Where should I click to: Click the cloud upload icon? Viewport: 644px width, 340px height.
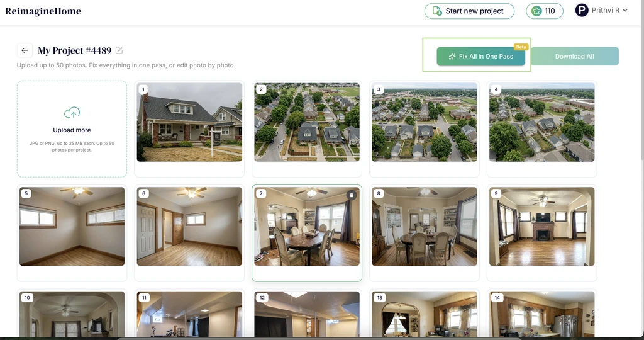(x=72, y=112)
